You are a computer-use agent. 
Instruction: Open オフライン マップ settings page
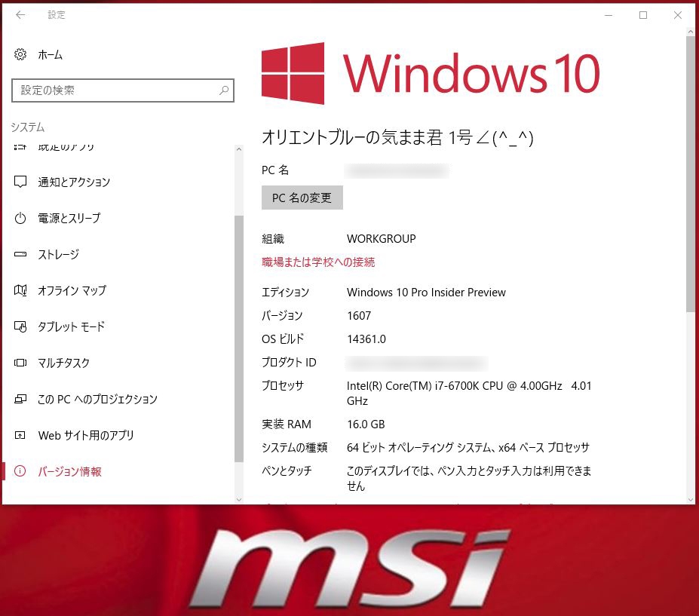[x=72, y=290]
